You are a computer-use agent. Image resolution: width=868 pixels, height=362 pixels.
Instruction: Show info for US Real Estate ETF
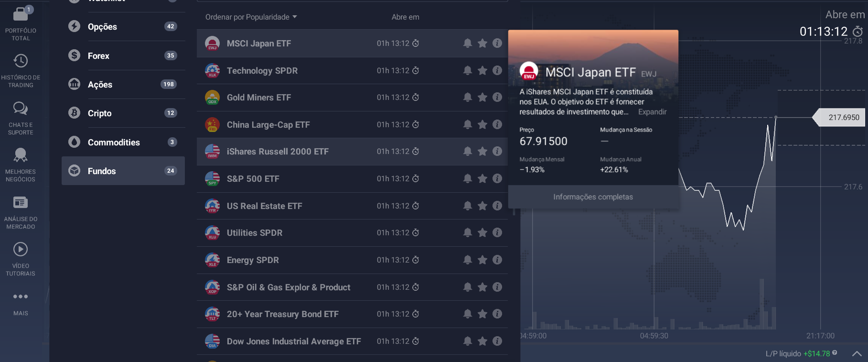497,206
